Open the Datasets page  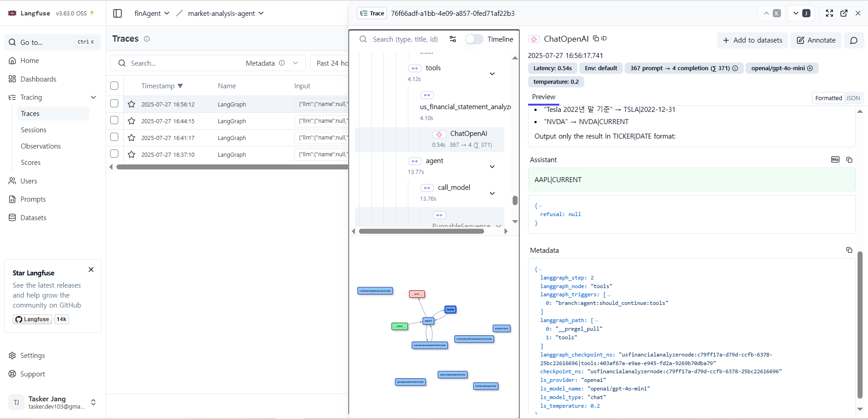pyautogui.click(x=33, y=217)
